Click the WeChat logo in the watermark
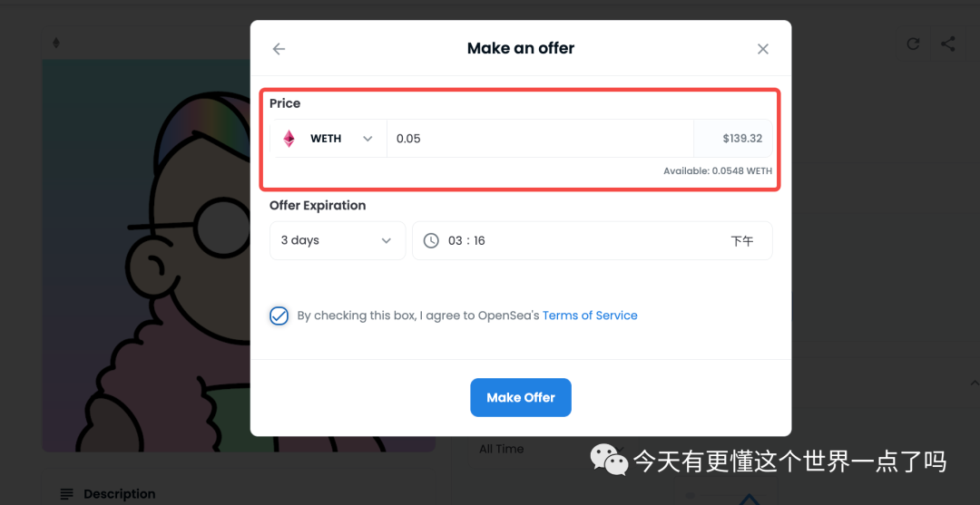 610,460
